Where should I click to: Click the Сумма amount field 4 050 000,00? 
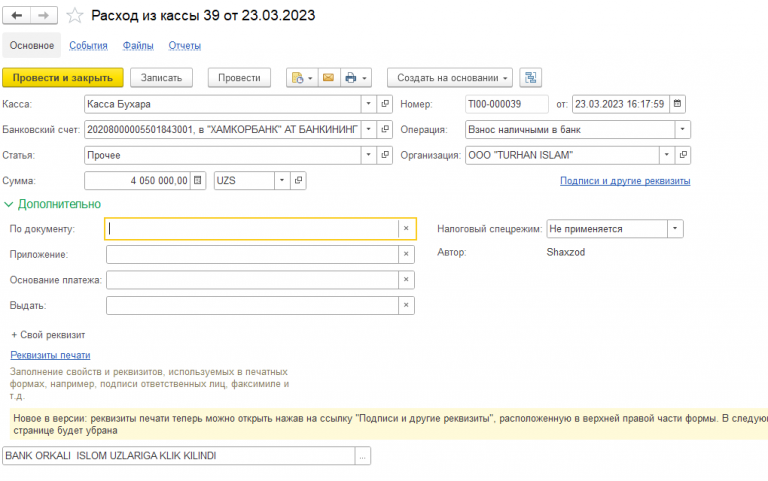pyautogui.click(x=137, y=180)
